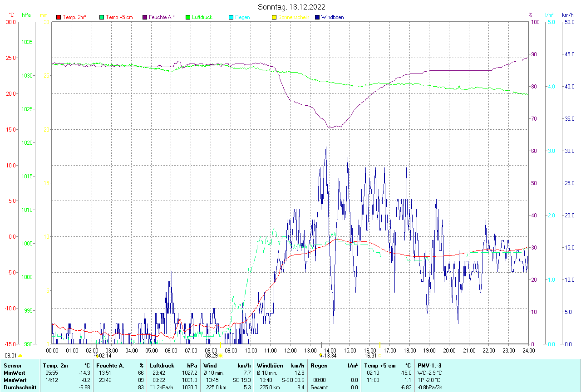Click the Feuchte A. table header
This screenshot has height=392, width=581.
(x=110, y=366)
